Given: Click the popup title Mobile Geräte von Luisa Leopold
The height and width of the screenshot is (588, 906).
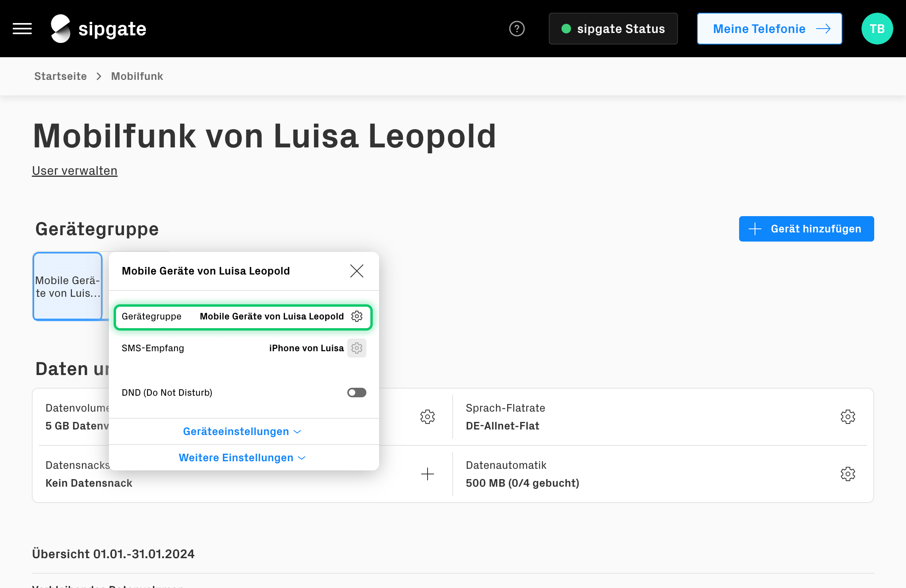Looking at the screenshot, I should coord(206,271).
